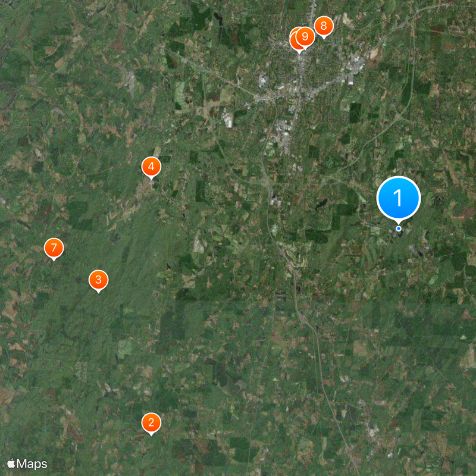Screen dimensions: 476x476
Task: Click the dark lake west of pin 1
Action: (x=321, y=204)
